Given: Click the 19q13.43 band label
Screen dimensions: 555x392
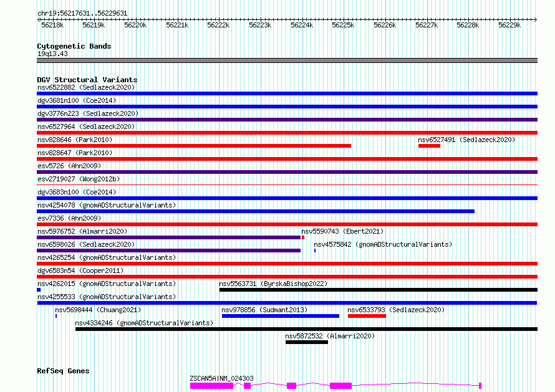Looking at the screenshot, I should pos(52,54).
